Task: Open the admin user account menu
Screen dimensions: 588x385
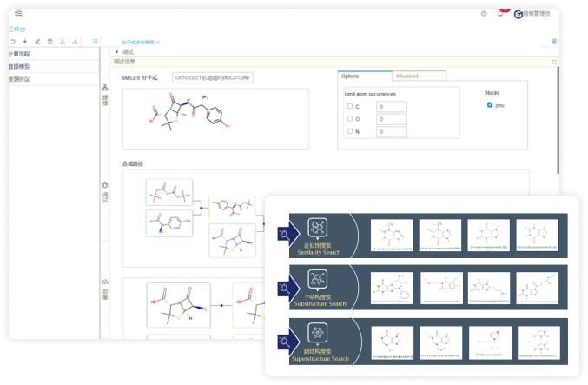Action: [x=532, y=14]
